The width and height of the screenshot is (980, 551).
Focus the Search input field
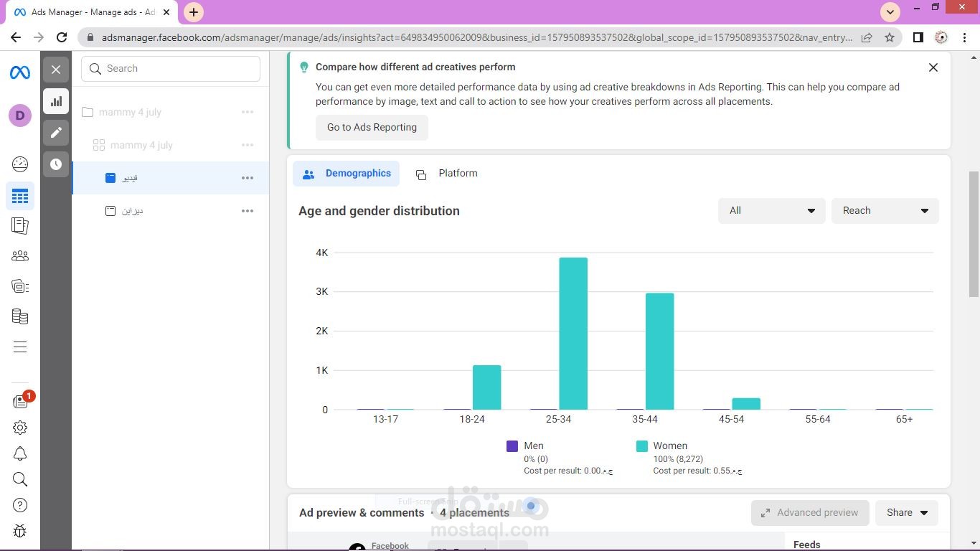171,69
